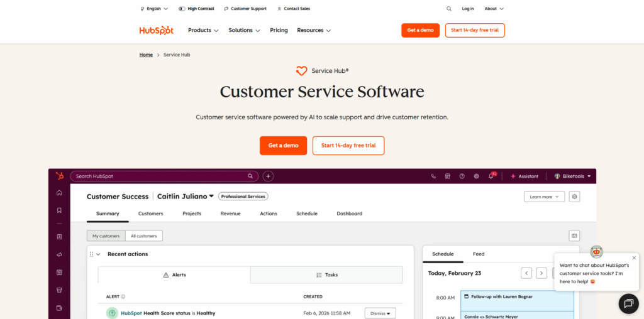This screenshot has height=319, width=644.
Task: Select the Alerts tab
Action: coord(174,274)
